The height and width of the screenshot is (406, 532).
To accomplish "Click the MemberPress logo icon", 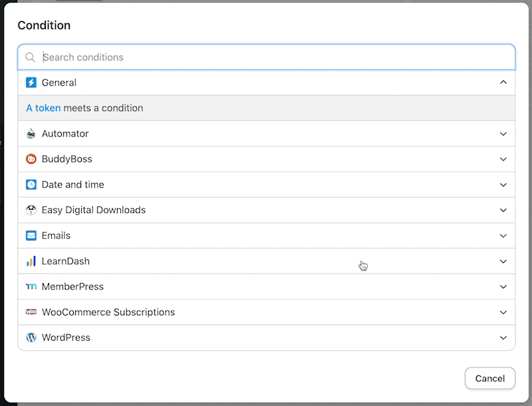I will tap(31, 286).
